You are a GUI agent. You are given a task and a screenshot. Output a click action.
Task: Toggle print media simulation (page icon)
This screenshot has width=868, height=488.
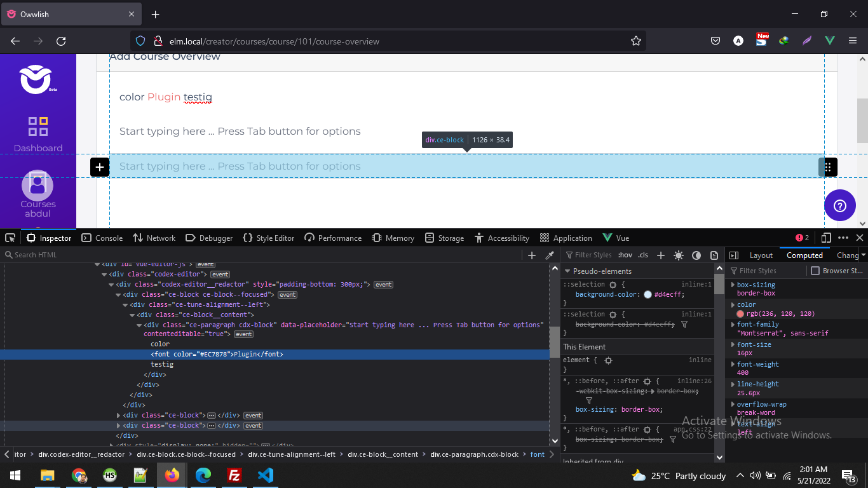pyautogui.click(x=714, y=255)
